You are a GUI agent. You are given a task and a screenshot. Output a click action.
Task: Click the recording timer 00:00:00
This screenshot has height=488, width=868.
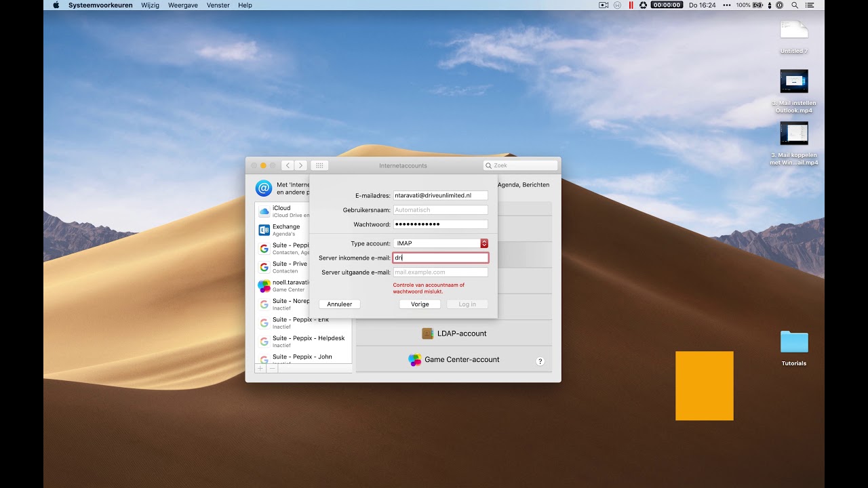tap(667, 5)
